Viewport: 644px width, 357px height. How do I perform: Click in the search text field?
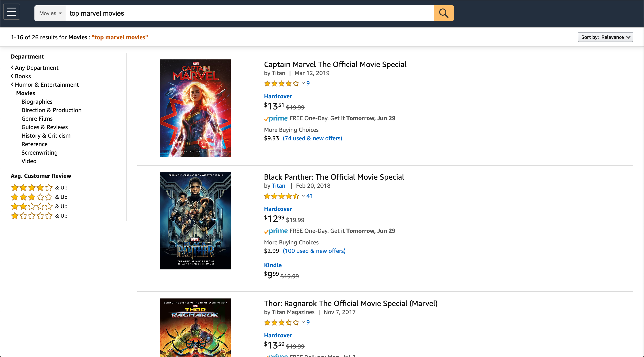pos(250,13)
